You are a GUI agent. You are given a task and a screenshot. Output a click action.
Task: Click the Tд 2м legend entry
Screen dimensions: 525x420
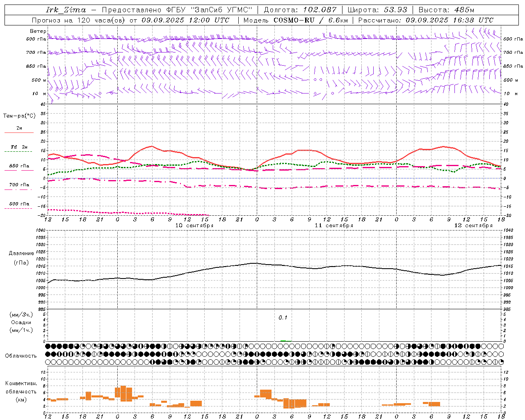[19, 147]
